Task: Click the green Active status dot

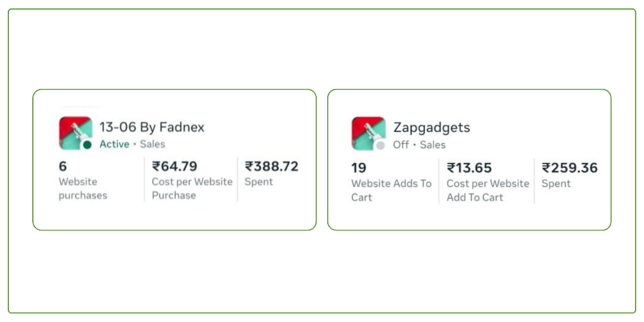Action: (87, 145)
